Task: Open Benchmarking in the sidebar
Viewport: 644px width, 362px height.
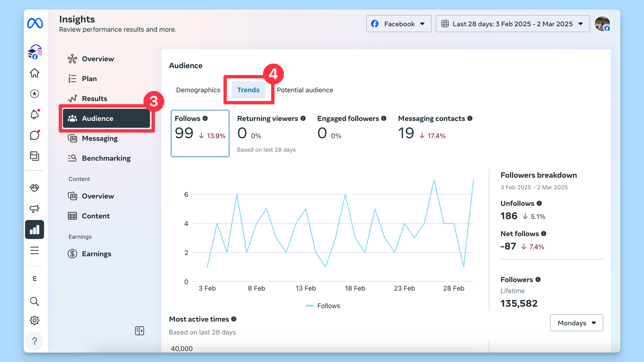Action: click(106, 158)
